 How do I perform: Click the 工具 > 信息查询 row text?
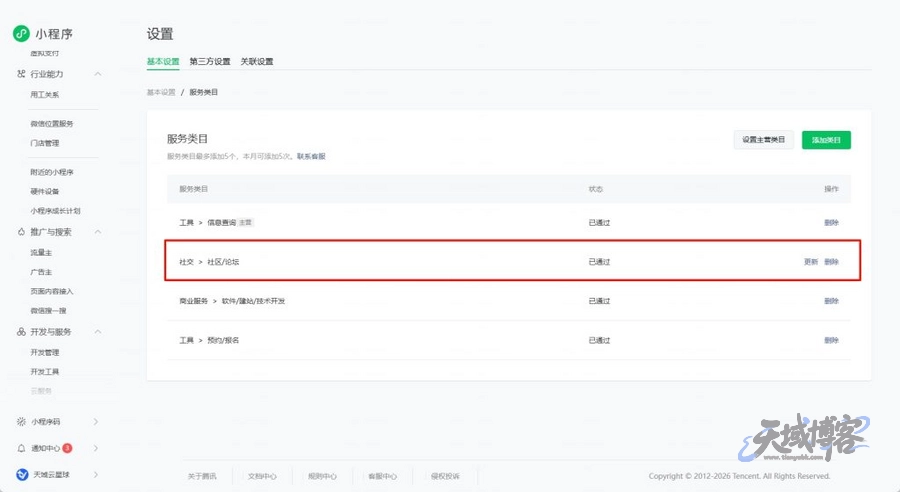coord(208,223)
